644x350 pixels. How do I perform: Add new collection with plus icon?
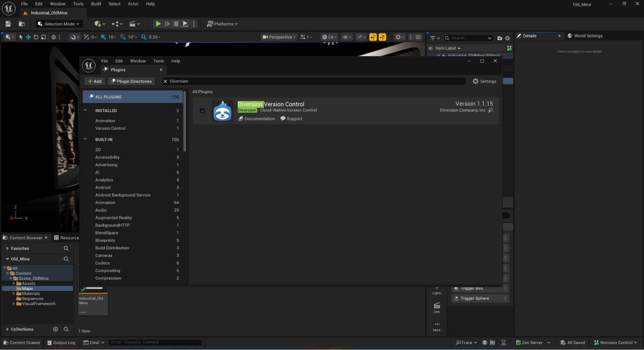coord(55,329)
